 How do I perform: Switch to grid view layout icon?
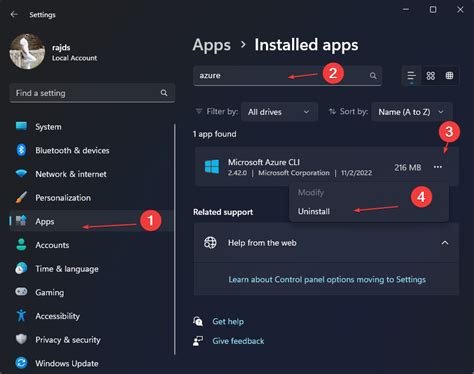point(431,76)
